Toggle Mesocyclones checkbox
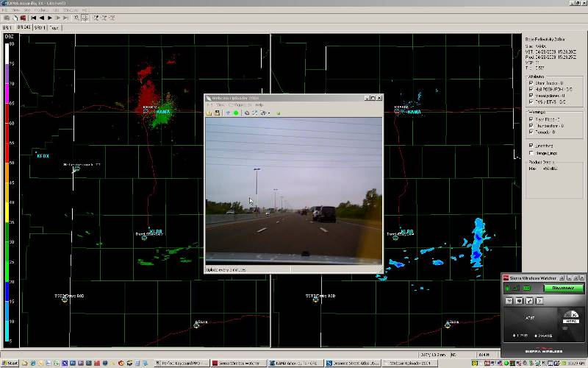Screen dimensions: 588x368 coord(531,96)
